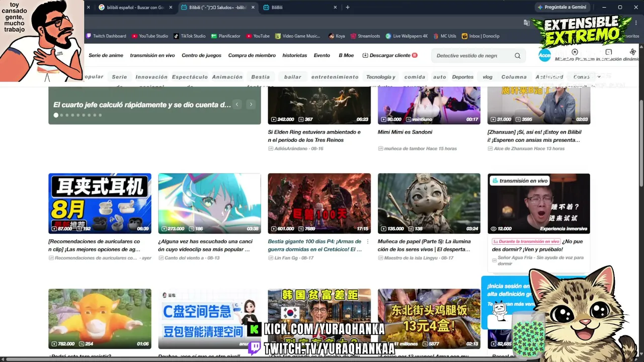Image resolution: width=644 pixels, height=362 pixels.
Task: Go to next carousel banner slide
Action: point(251,105)
